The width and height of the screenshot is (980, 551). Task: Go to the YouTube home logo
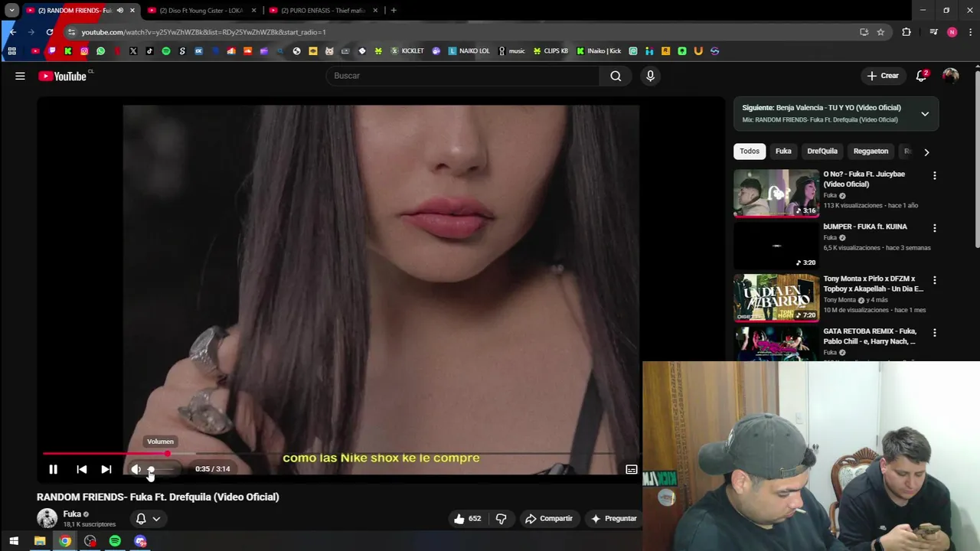point(63,76)
